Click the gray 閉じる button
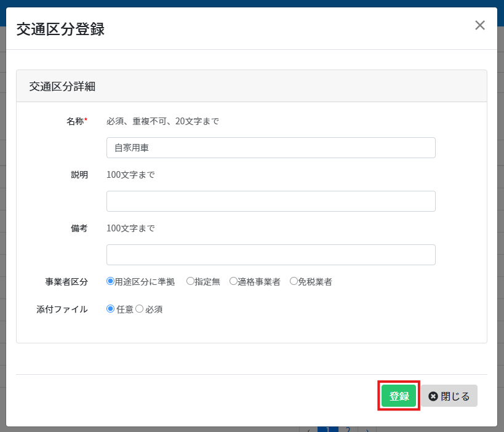 pos(449,396)
